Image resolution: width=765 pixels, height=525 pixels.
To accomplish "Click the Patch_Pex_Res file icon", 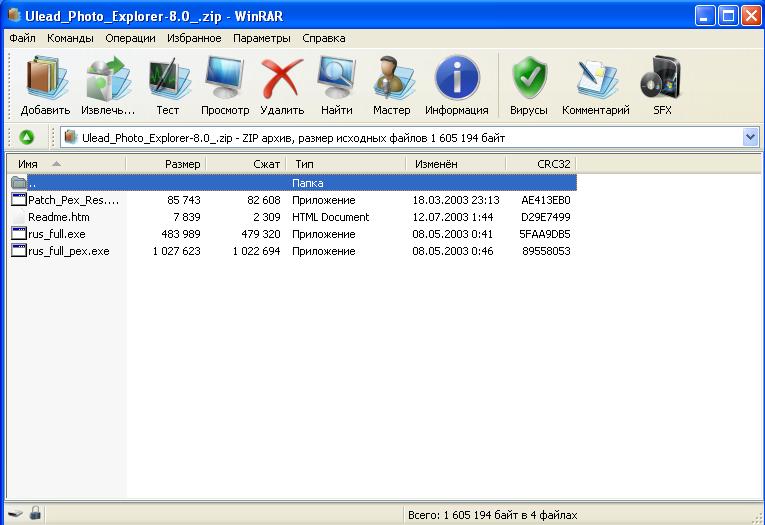I will (19, 200).
